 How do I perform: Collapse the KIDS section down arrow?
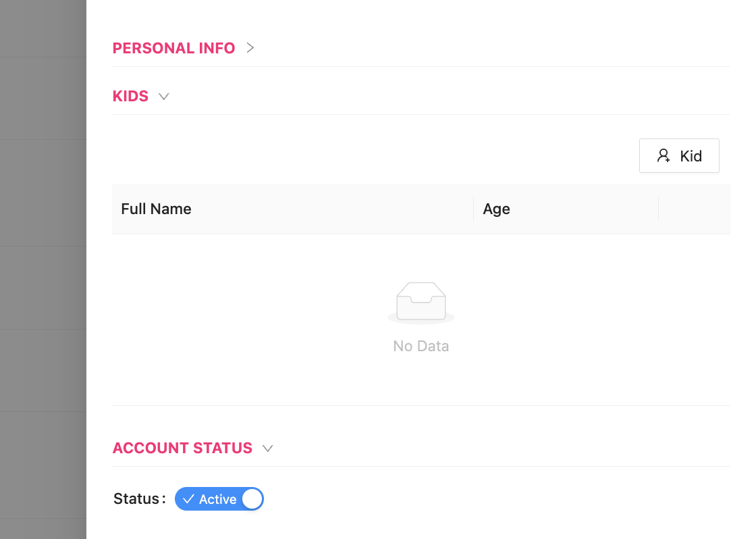pyautogui.click(x=163, y=96)
